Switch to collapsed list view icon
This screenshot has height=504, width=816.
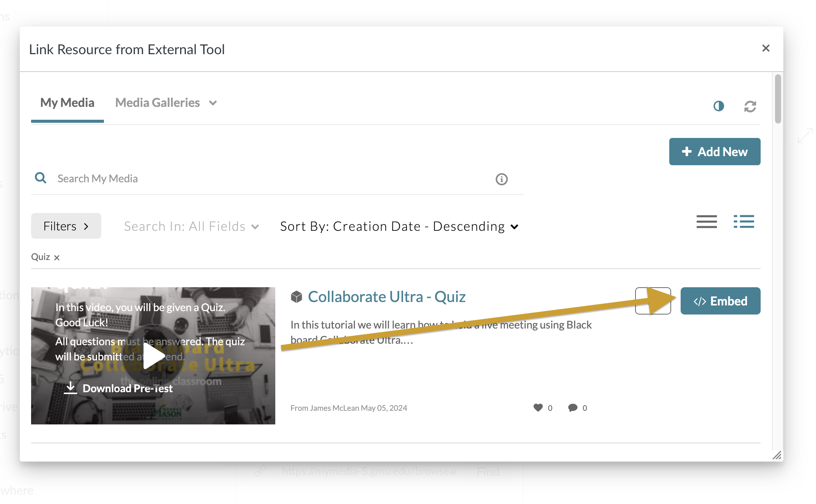coord(706,222)
